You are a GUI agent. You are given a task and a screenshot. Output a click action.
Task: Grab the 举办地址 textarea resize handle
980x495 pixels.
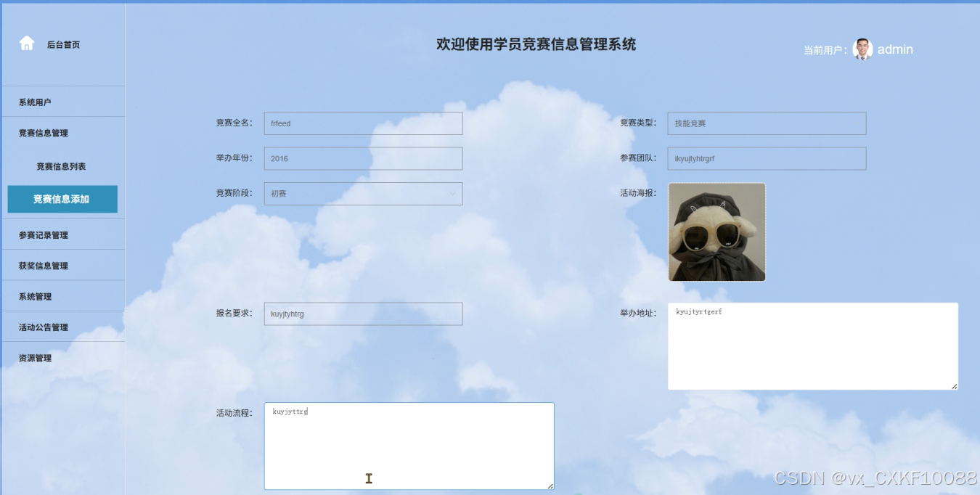click(954, 385)
